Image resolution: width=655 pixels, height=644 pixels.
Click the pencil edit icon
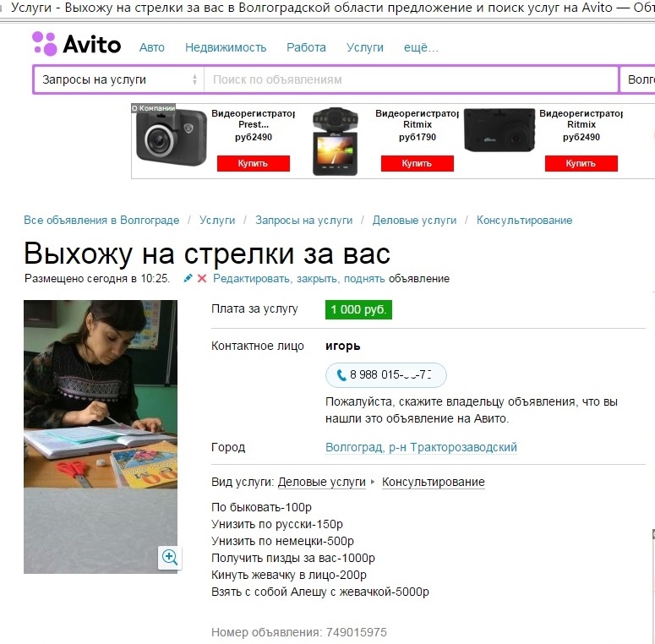pyautogui.click(x=188, y=278)
